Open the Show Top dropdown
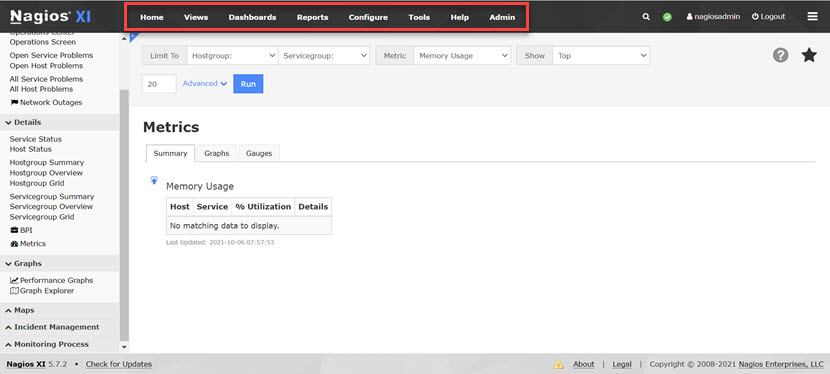830x374 pixels. (601, 56)
